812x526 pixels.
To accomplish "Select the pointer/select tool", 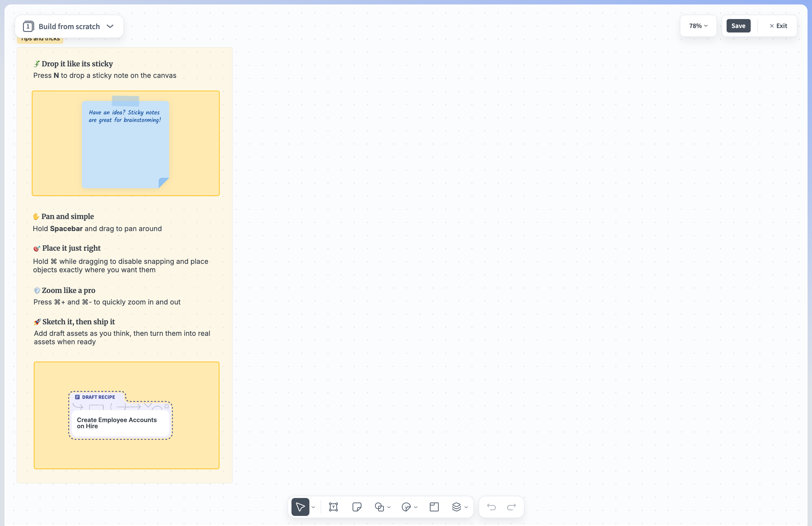I will coord(300,507).
